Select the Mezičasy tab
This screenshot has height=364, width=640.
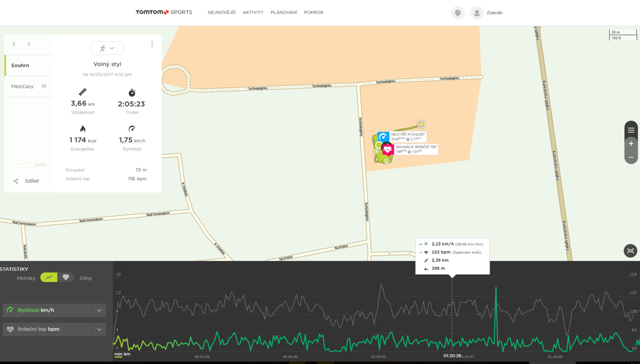tap(29, 87)
